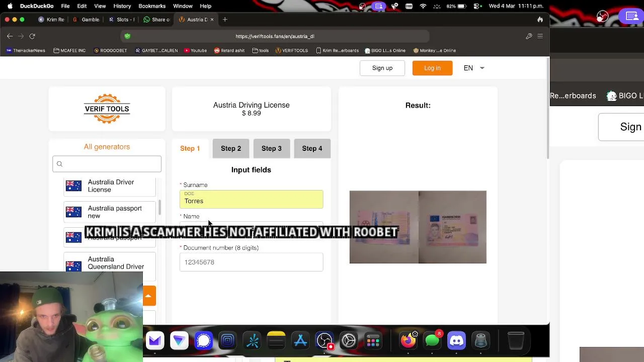Open the tools bookmark folder
This screenshot has width=644, height=362.
coord(261,50)
